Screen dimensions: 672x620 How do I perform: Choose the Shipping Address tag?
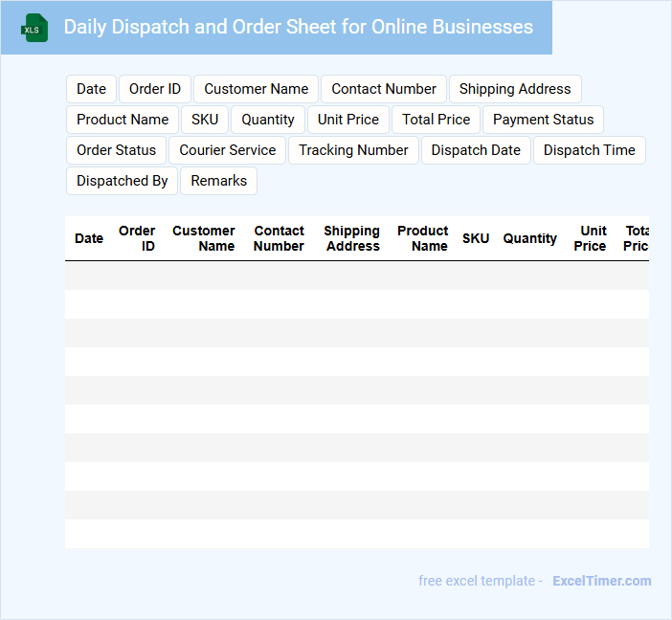pos(515,89)
